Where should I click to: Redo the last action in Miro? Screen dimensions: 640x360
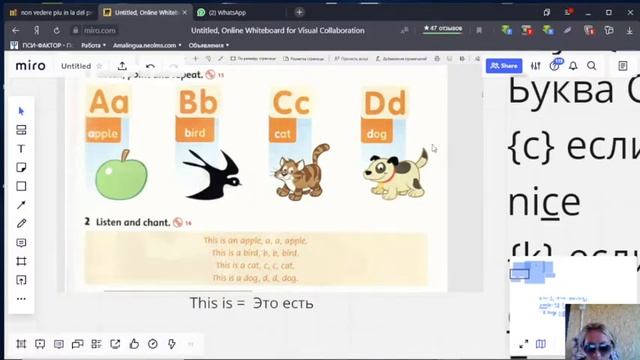174,66
